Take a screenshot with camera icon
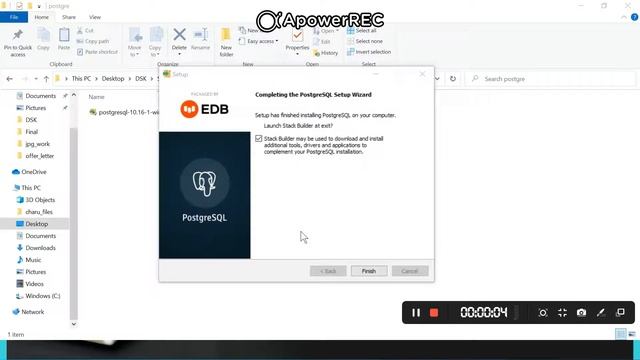640x360 pixels. (x=581, y=313)
